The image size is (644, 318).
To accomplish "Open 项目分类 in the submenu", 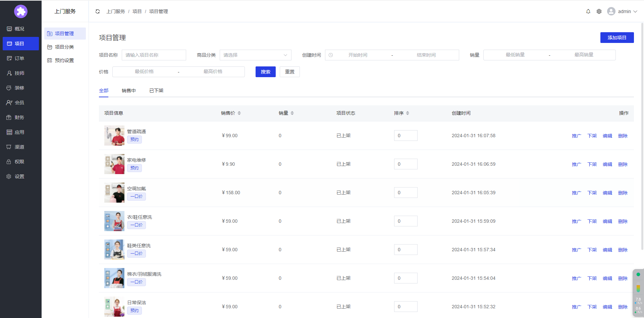I will pyautogui.click(x=64, y=47).
